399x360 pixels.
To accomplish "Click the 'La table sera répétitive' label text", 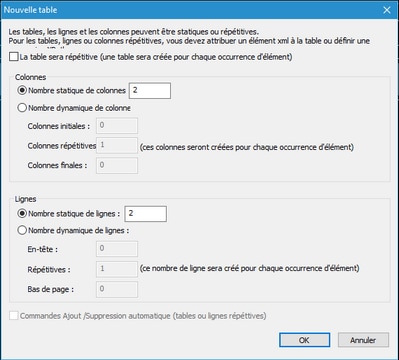I will point(156,57).
